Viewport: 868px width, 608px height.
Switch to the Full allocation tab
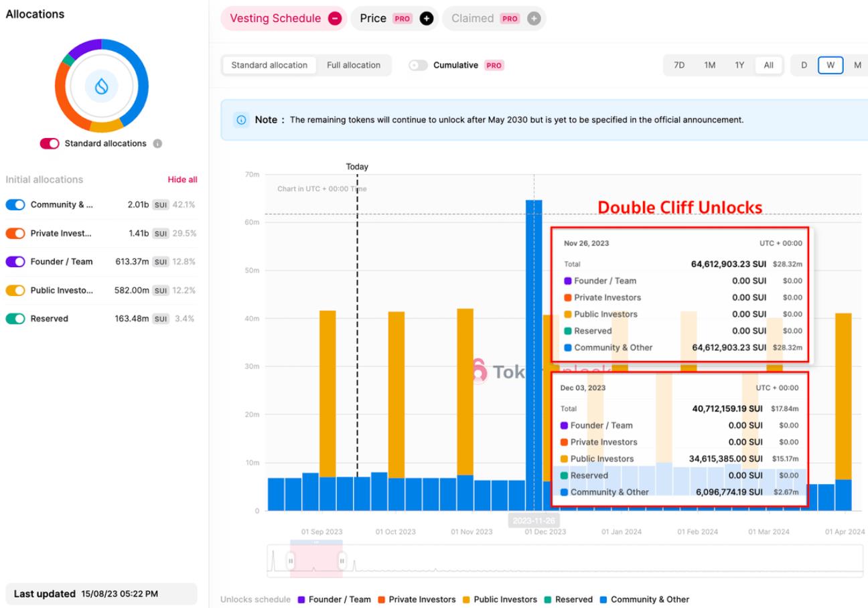(353, 65)
